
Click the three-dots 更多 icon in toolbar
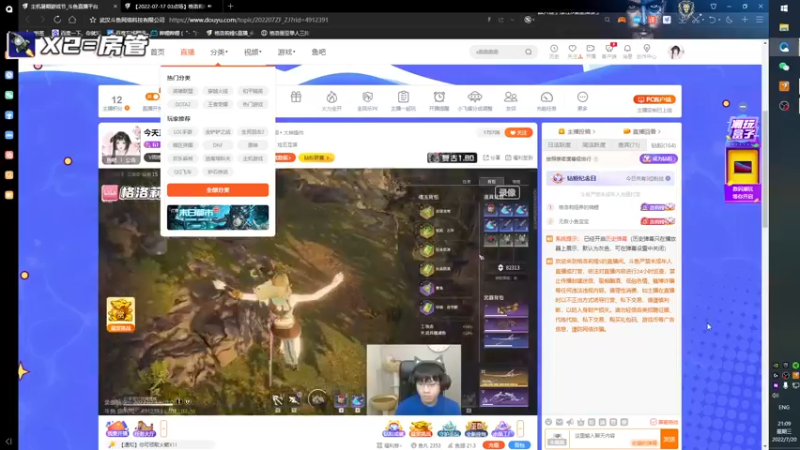click(582, 97)
